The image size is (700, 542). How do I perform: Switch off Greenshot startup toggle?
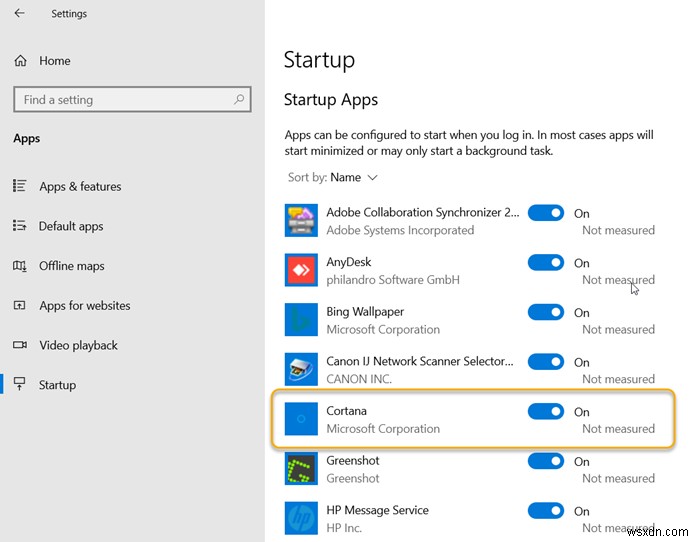coord(546,461)
